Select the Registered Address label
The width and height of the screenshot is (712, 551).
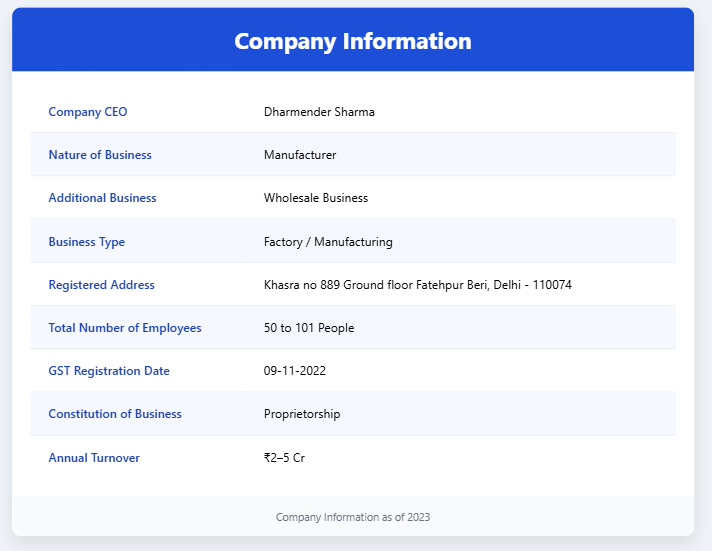click(101, 285)
